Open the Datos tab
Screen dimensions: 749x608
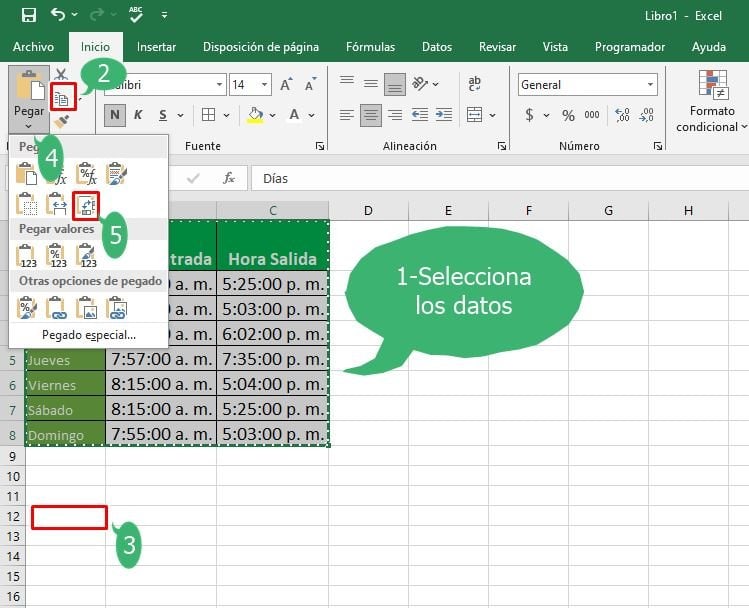pos(437,47)
